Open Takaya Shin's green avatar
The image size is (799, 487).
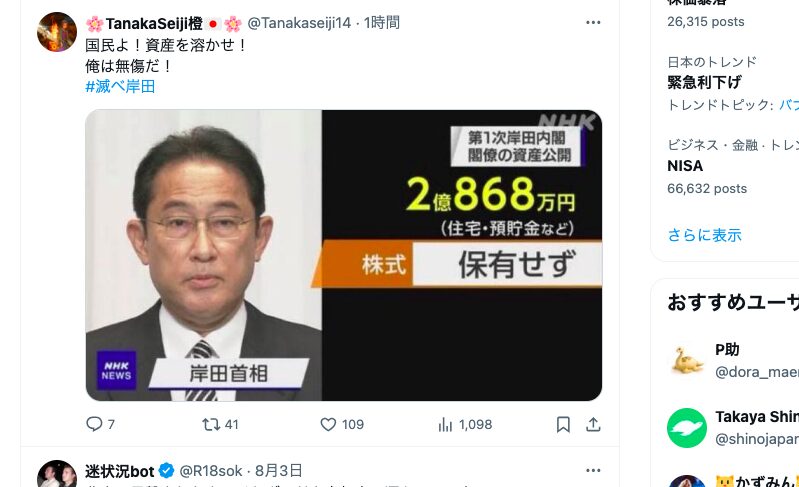point(687,428)
